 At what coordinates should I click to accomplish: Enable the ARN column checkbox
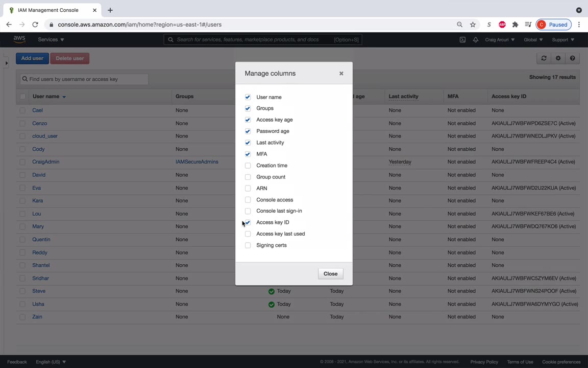coord(248,188)
